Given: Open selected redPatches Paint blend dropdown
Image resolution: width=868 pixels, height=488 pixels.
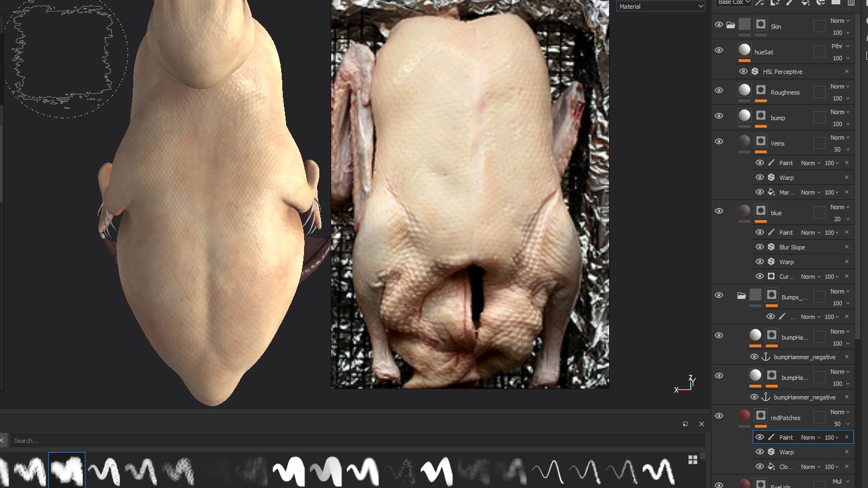Looking at the screenshot, I should click(810, 437).
